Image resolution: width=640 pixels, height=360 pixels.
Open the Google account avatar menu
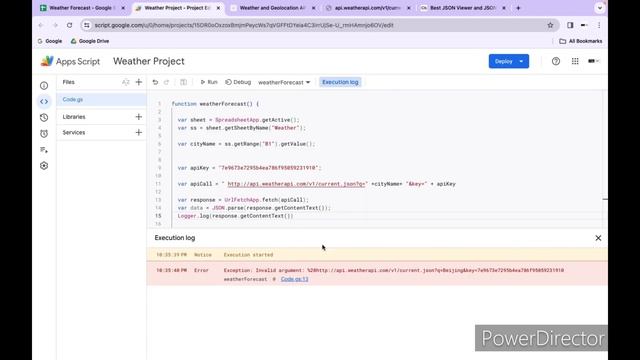[x=593, y=61]
